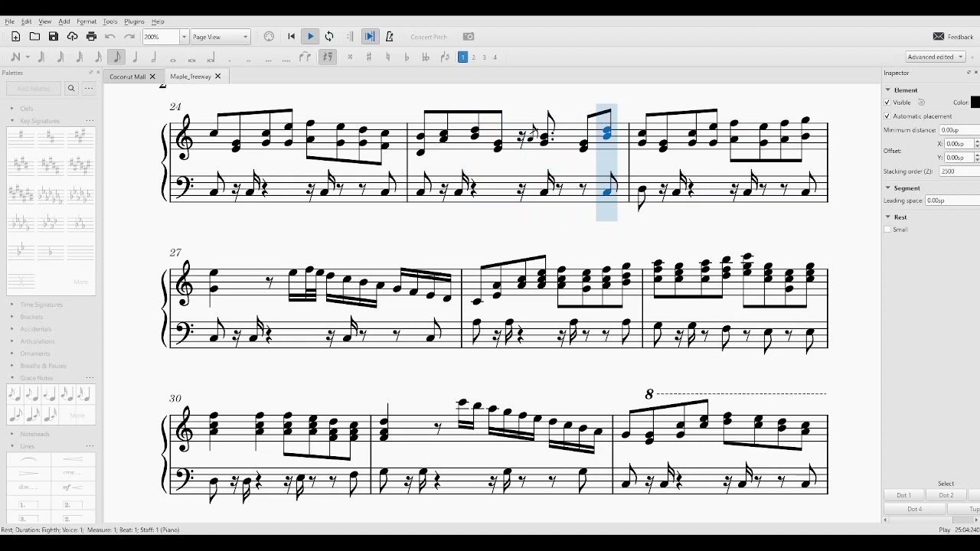Open the zoom level dropdown
This screenshot has width=980, height=551.
pyautogui.click(x=184, y=37)
